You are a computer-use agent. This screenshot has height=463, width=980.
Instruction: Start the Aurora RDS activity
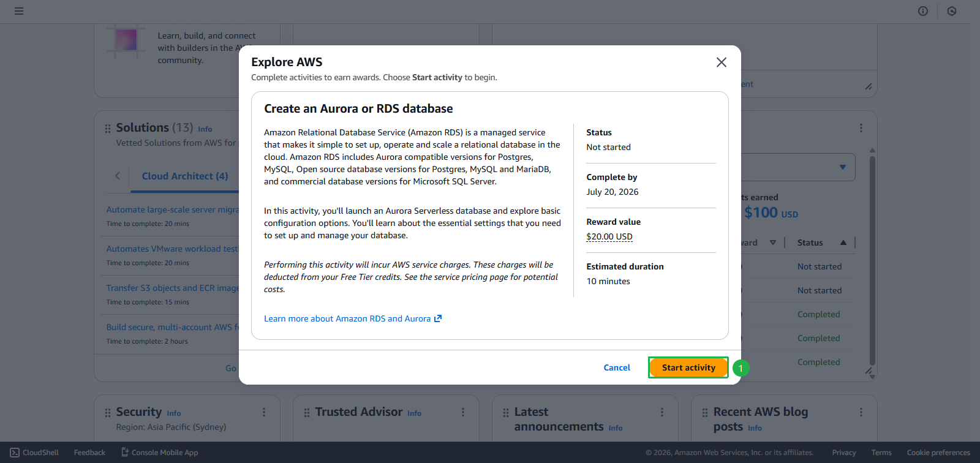pyautogui.click(x=688, y=367)
